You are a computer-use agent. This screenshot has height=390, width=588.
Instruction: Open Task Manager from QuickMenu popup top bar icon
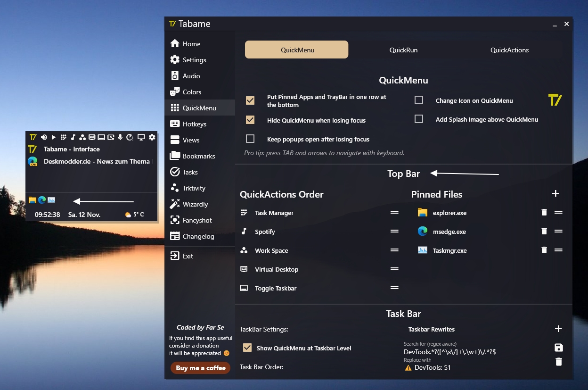pos(63,137)
